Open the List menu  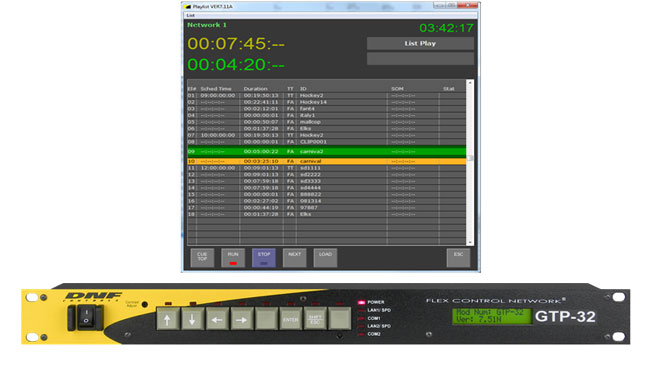190,15
